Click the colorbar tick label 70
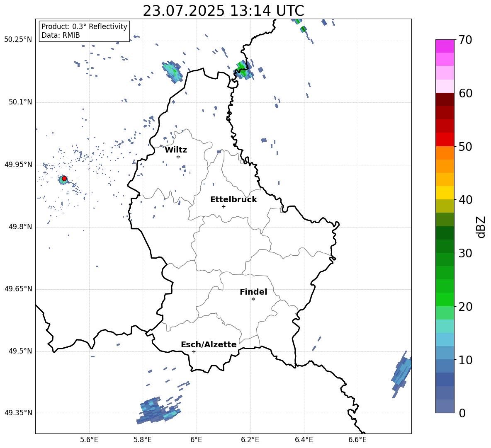 (465, 40)
